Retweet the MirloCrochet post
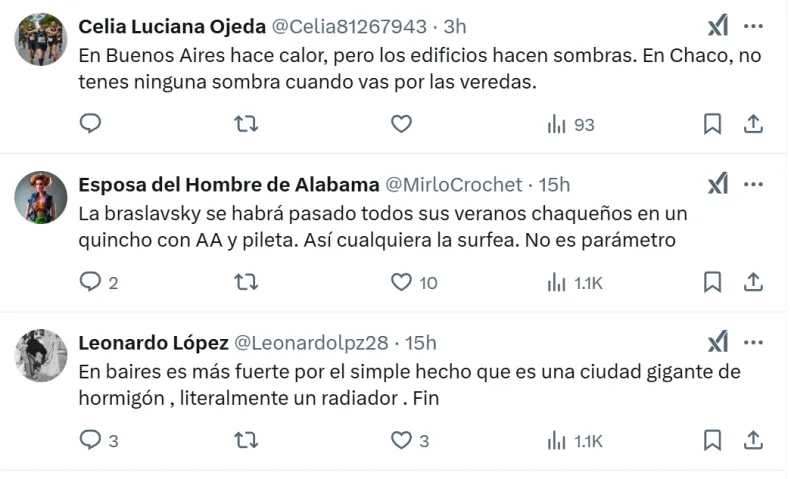 pyautogui.click(x=245, y=282)
